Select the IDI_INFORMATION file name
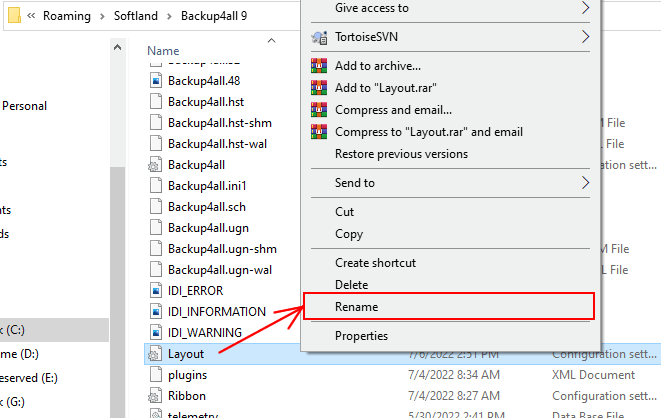The image size is (661, 418). 217,312
